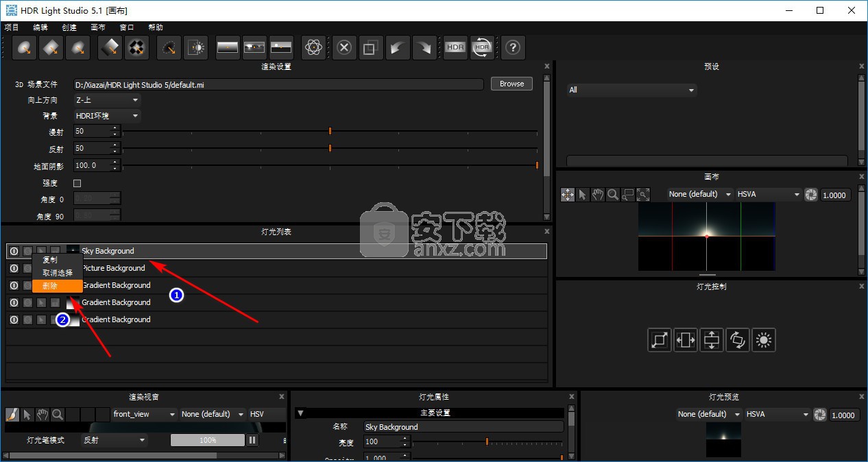868x462 pixels.
Task: Open canvas None (default) dropdown
Action: 699,195
